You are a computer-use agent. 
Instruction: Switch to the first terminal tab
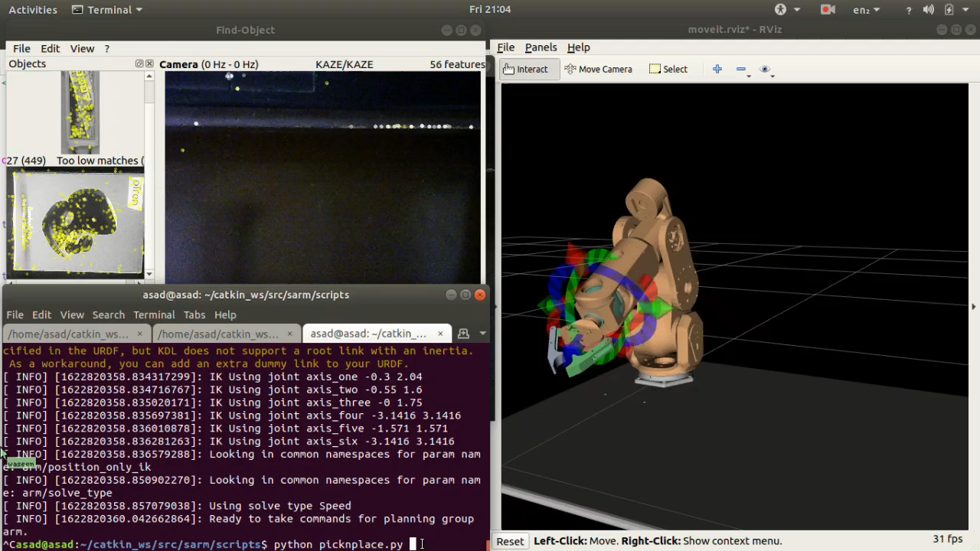coord(69,334)
